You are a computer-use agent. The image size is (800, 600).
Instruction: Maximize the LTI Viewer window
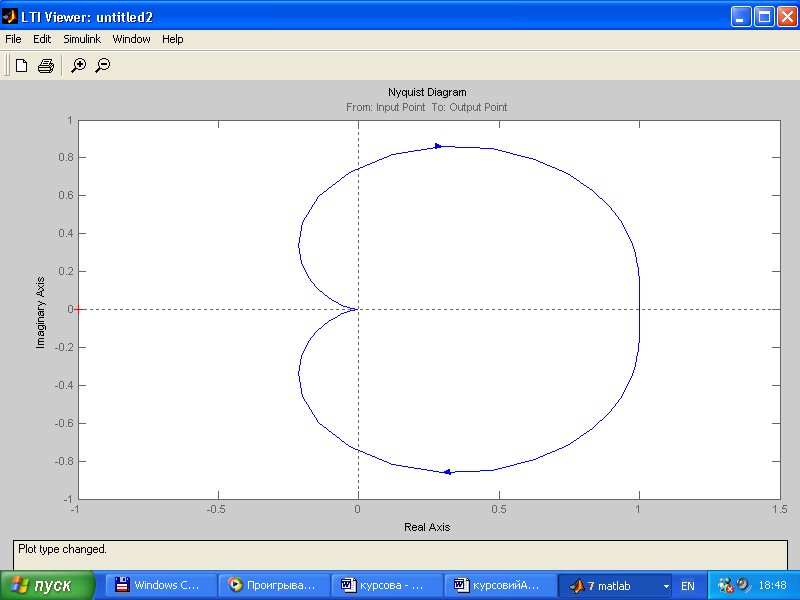(764, 17)
